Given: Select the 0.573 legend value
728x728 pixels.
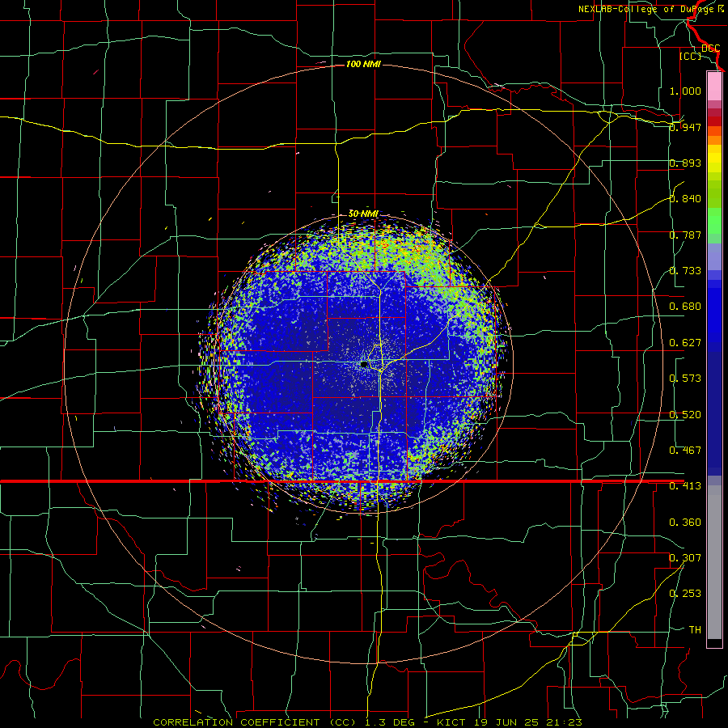Looking at the screenshot, I should [x=685, y=379].
